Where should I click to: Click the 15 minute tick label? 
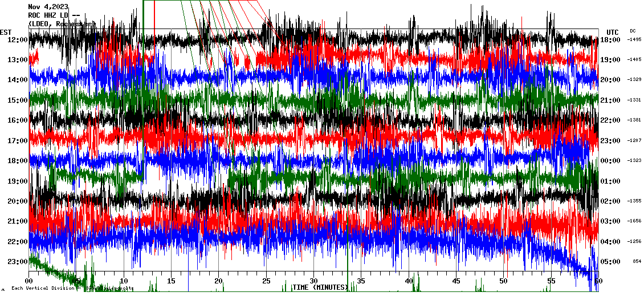[171, 281]
